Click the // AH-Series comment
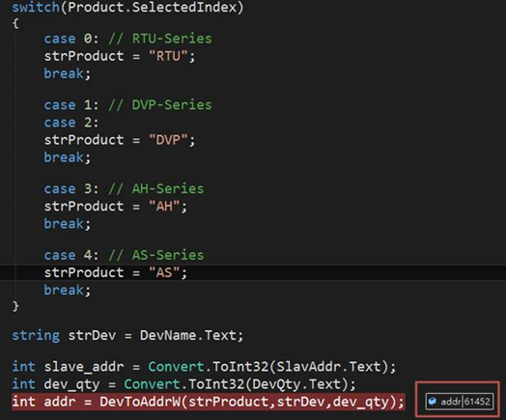This screenshot has height=420, width=506. point(156,188)
